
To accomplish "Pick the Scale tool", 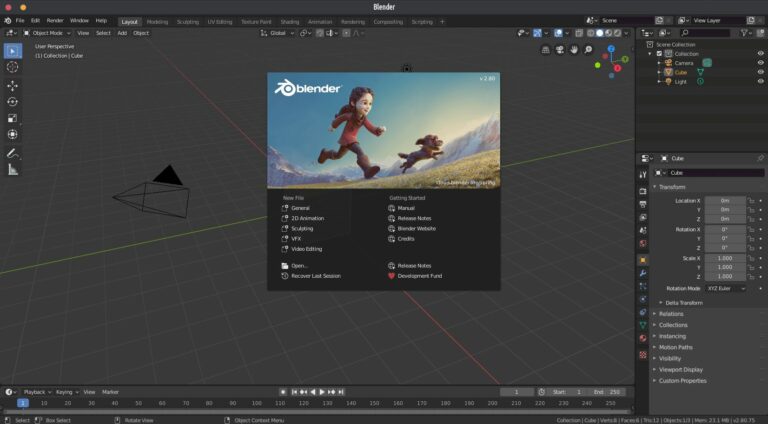I will click(x=12, y=117).
